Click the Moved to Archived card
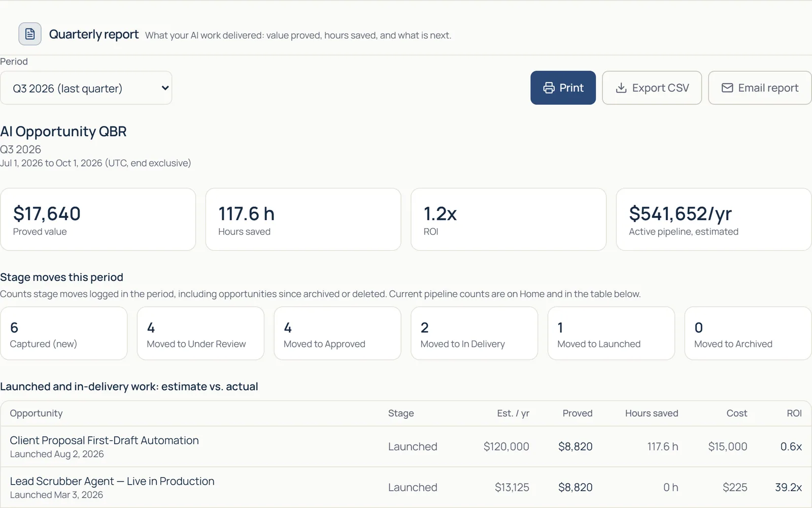812x508 pixels. point(748,333)
